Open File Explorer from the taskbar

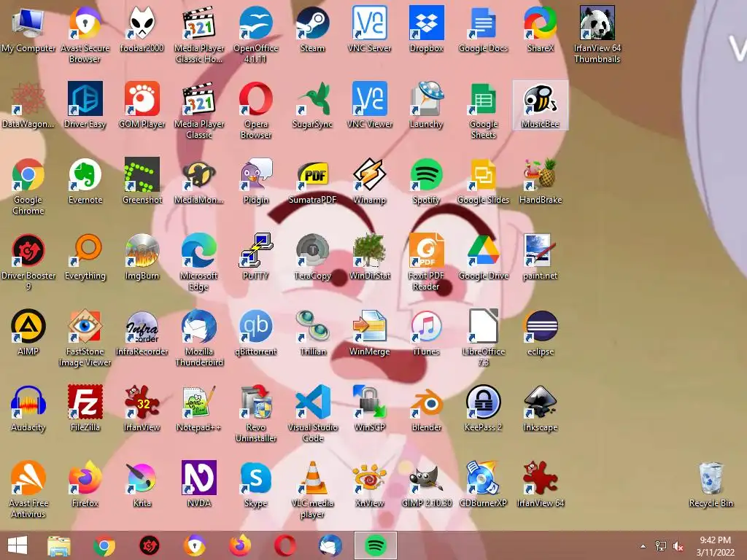coord(59,545)
